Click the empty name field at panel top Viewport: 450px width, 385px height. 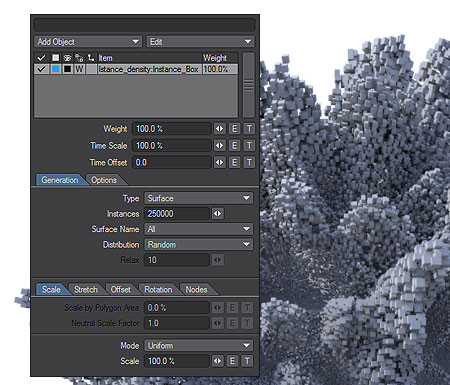click(x=144, y=25)
